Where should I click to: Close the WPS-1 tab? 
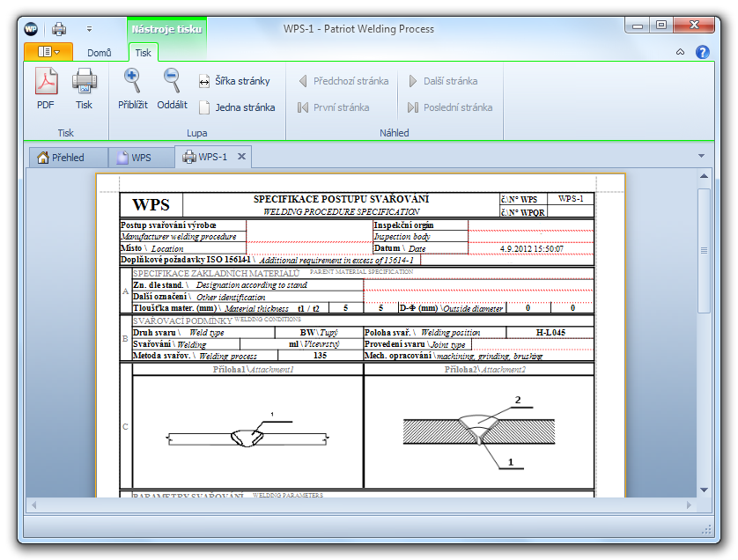[x=241, y=156]
